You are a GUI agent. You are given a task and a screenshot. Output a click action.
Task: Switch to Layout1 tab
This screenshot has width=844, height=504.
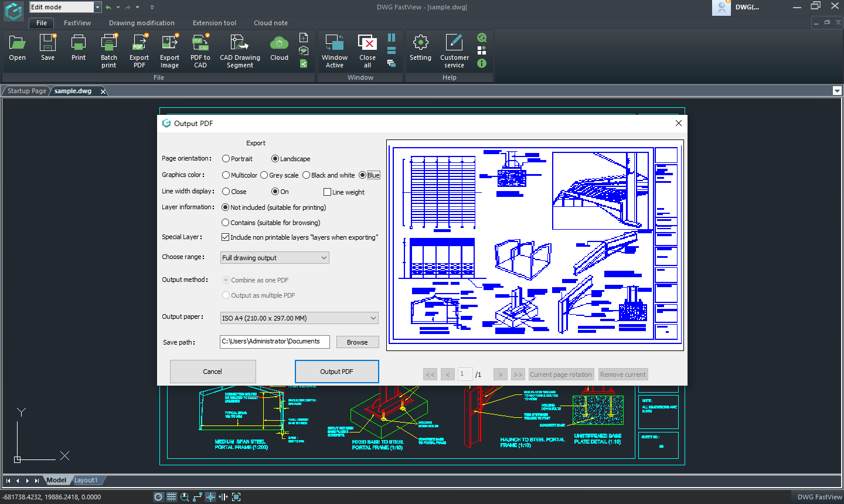tap(86, 480)
